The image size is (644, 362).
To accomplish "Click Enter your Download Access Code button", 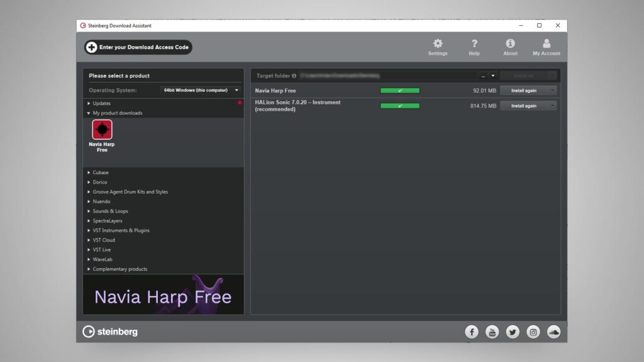I will pyautogui.click(x=138, y=47).
